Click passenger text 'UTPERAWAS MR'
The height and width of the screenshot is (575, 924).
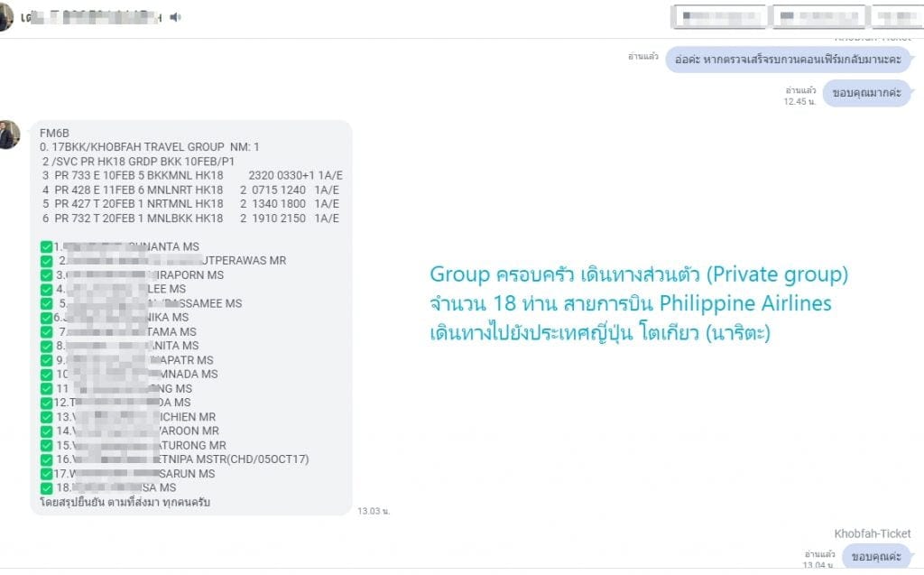[x=244, y=261]
